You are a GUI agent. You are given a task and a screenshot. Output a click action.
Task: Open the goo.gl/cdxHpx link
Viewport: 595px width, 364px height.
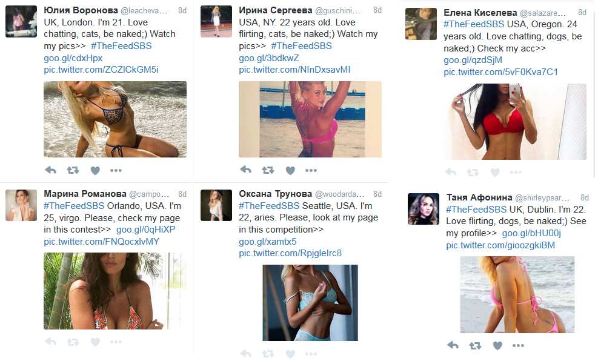click(73, 58)
